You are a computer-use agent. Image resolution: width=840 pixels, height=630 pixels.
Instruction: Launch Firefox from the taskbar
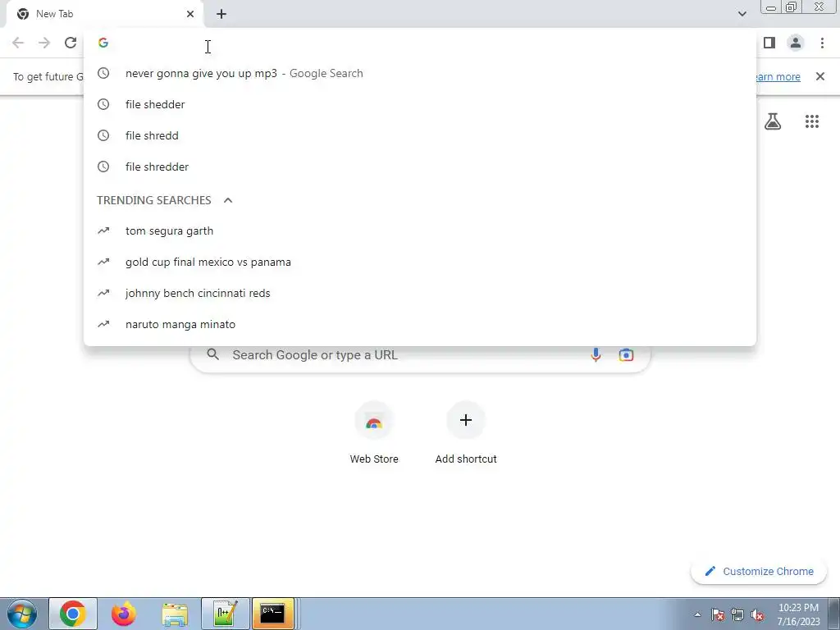pos(124,614)
